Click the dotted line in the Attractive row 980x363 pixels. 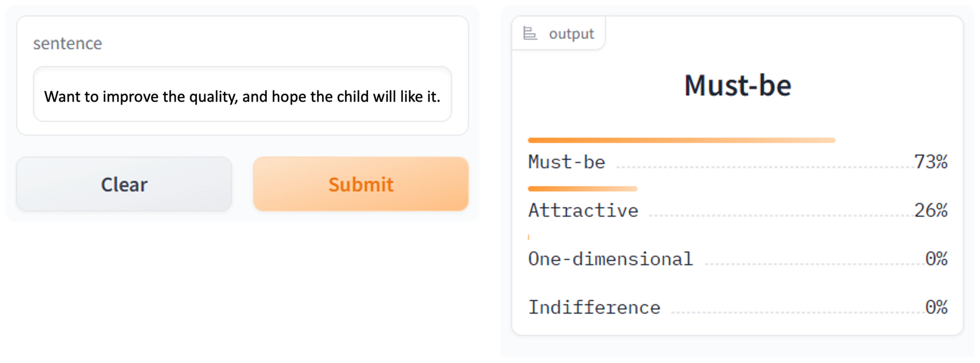click(x=780, y=216)
